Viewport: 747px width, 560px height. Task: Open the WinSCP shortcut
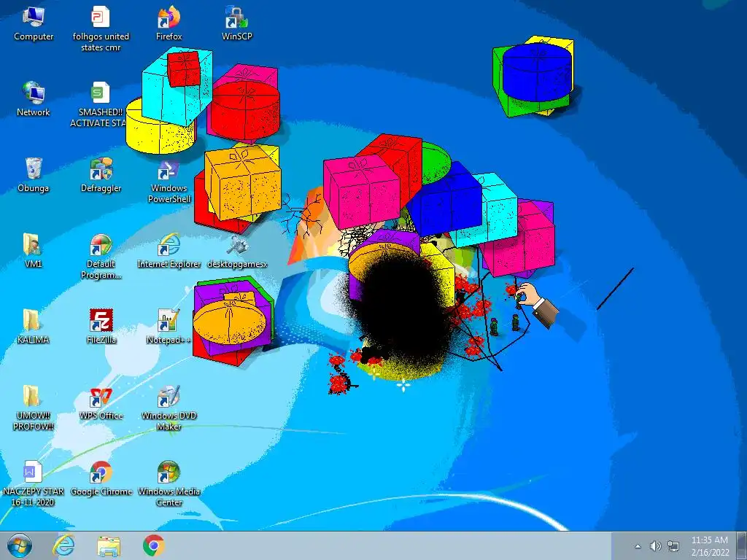click(x=237, y=24)
